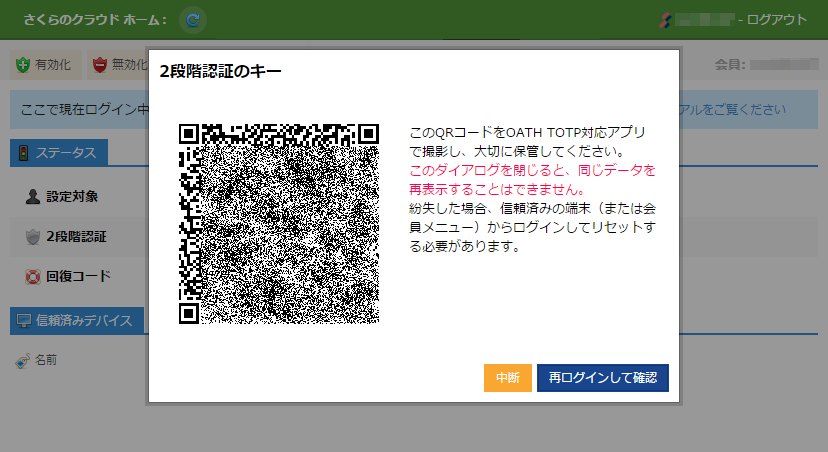
Task: Click the green shield 有効化 icon
Action: [x=23, y=65]
